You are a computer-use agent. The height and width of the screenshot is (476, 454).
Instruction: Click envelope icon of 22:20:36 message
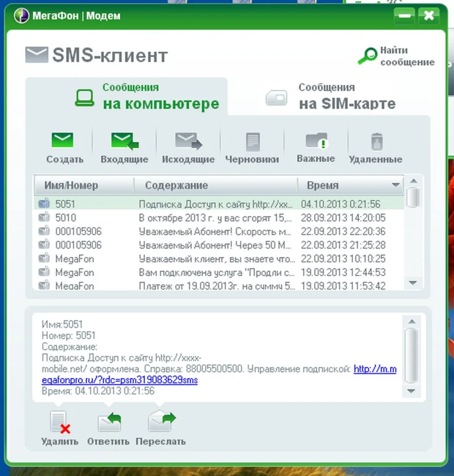(44, 231)
